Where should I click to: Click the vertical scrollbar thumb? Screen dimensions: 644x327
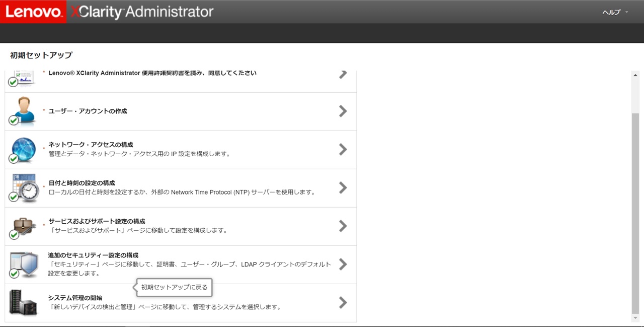635,213
